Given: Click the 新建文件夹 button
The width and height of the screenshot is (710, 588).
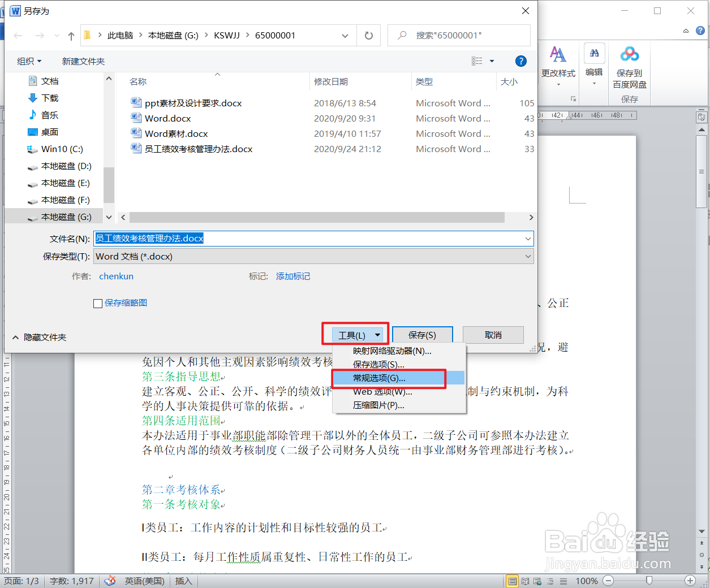Looking at the screenshot, I should tap(83, 61).
